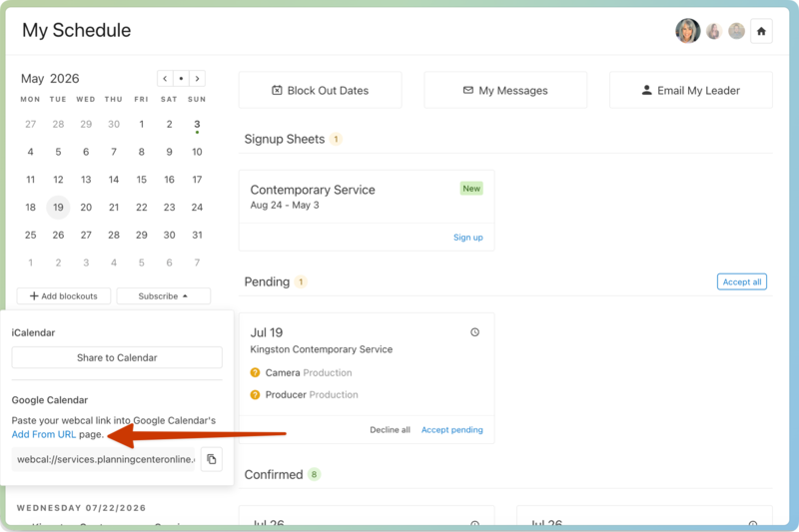Click Signup Sheets heading

pyautogui.click(x=285, y=139)
